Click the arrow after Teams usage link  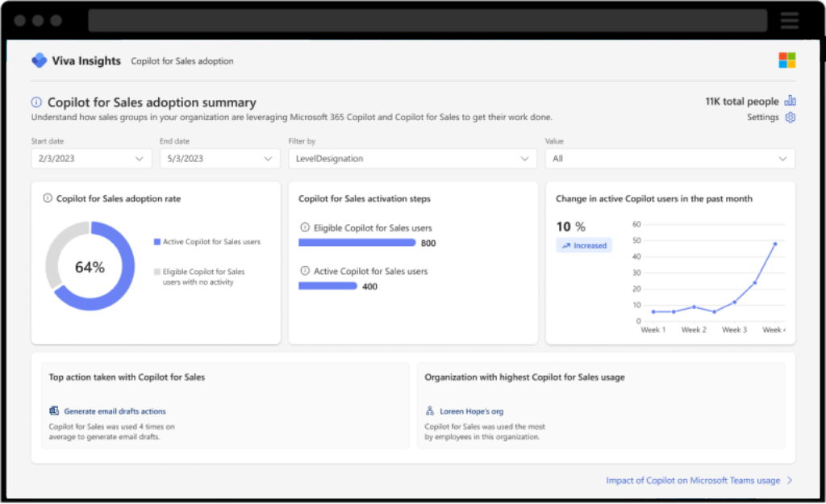pyautogui.click(x=790, y=481)
